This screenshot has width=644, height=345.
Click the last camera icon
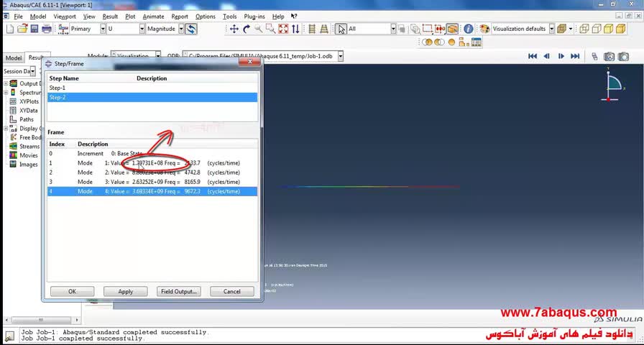[623, 57]
